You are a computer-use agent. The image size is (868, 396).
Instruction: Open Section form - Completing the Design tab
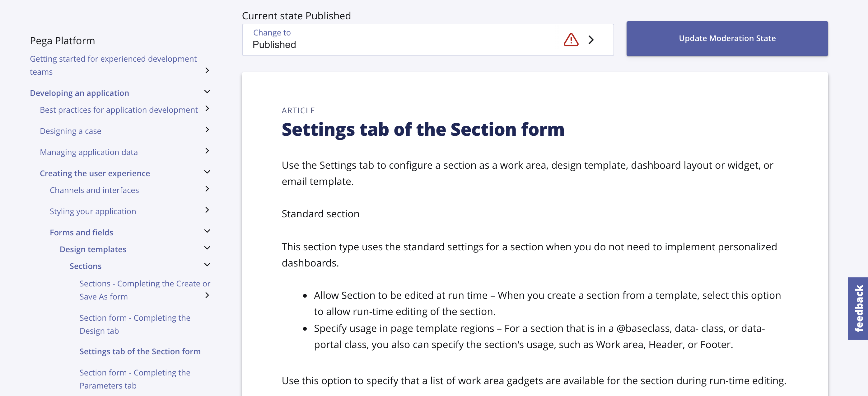click(x=134, y=324)
